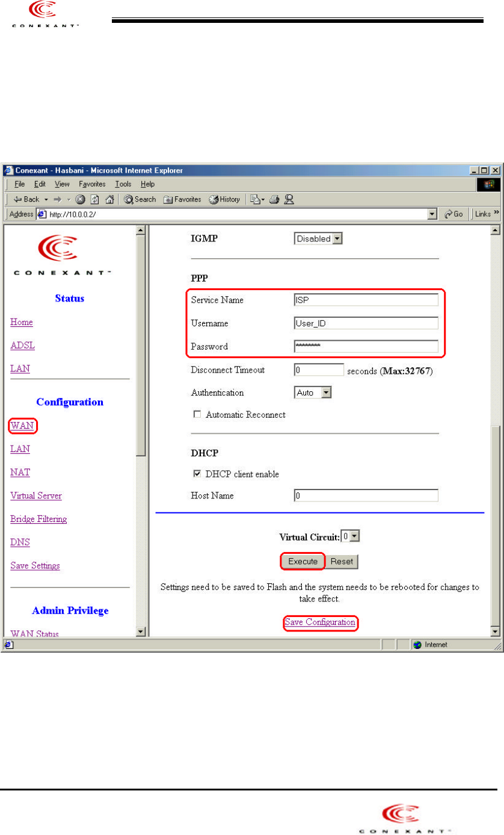Open the LAN link under Status
This screenshot has width=504, height=835.
tap(20, 368)
